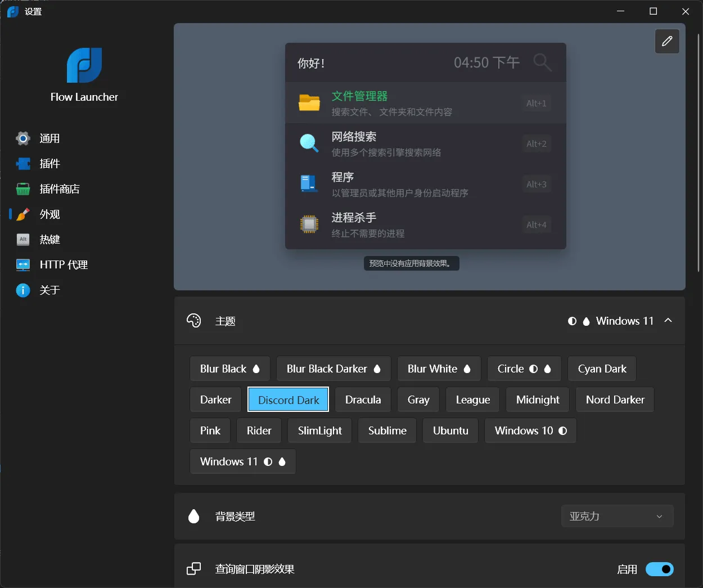Pick the Darker theme
This screenshot has height=588, width=703.
216,400
